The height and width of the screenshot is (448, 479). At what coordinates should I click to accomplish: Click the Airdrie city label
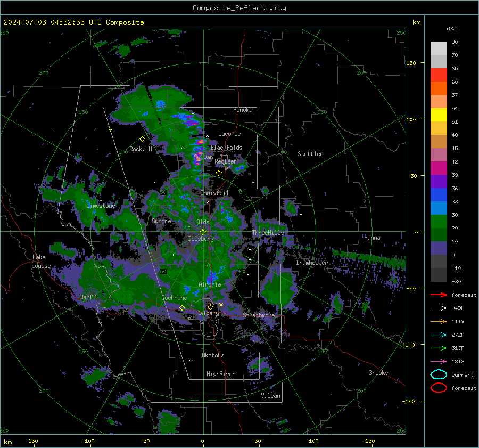pyautogui.click(x=210, y=284)
